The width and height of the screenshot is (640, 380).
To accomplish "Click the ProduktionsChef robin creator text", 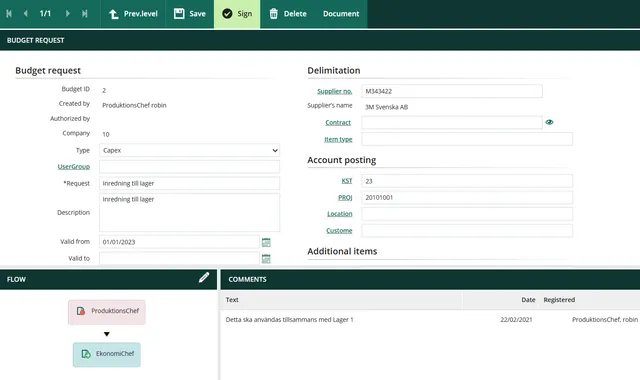I will pos(134,105).
